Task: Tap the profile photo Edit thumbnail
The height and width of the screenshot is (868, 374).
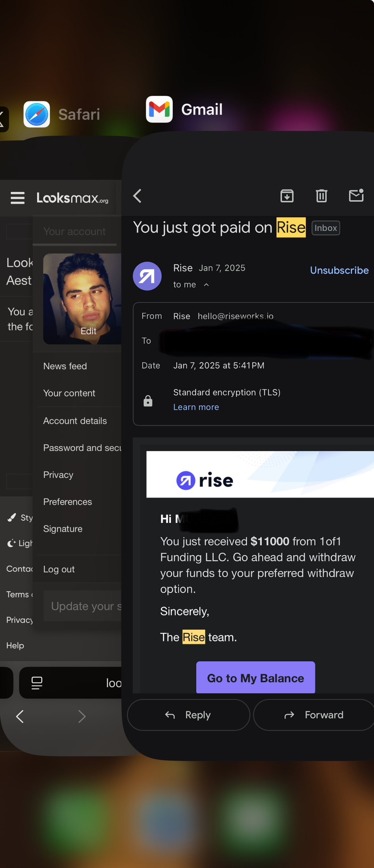Action: pos(82,299)
